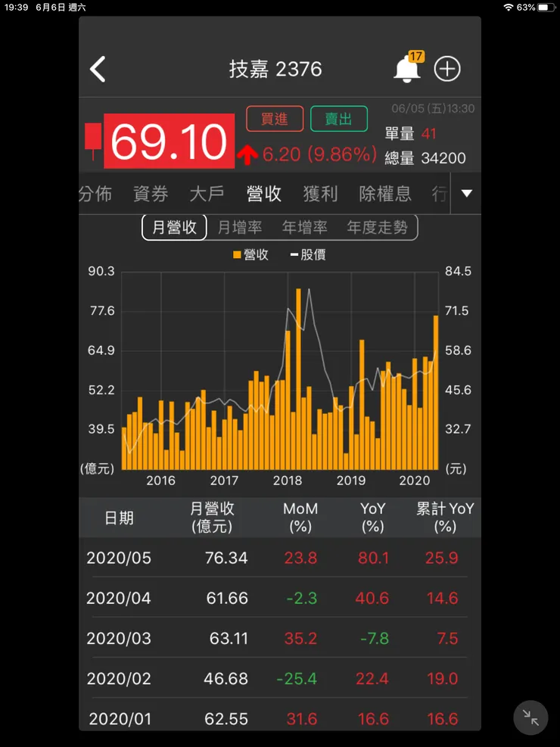Switch to the 除權息 tab
Image resolution: width=560 pixels, height=747 pixels.
coord(384,194)
